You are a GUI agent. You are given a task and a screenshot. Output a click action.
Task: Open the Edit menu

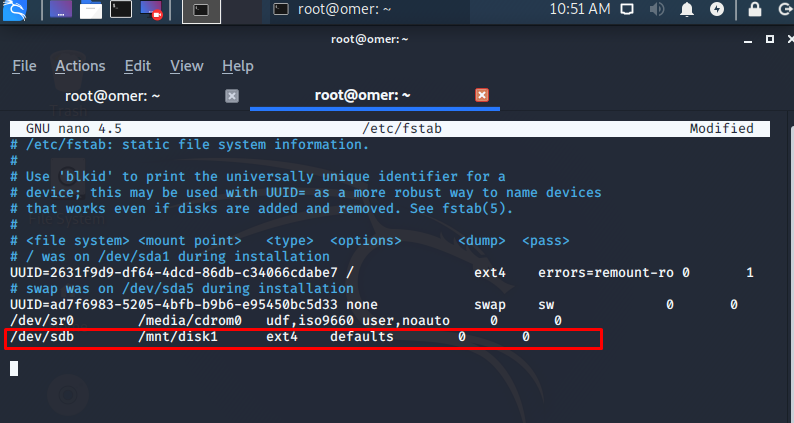[x=138, y=66]
